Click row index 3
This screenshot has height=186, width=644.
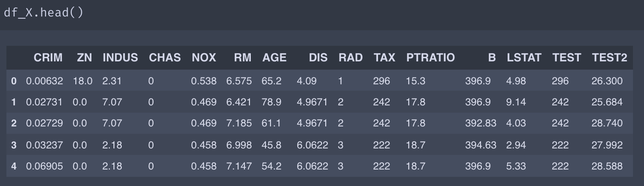pos(14,145)
